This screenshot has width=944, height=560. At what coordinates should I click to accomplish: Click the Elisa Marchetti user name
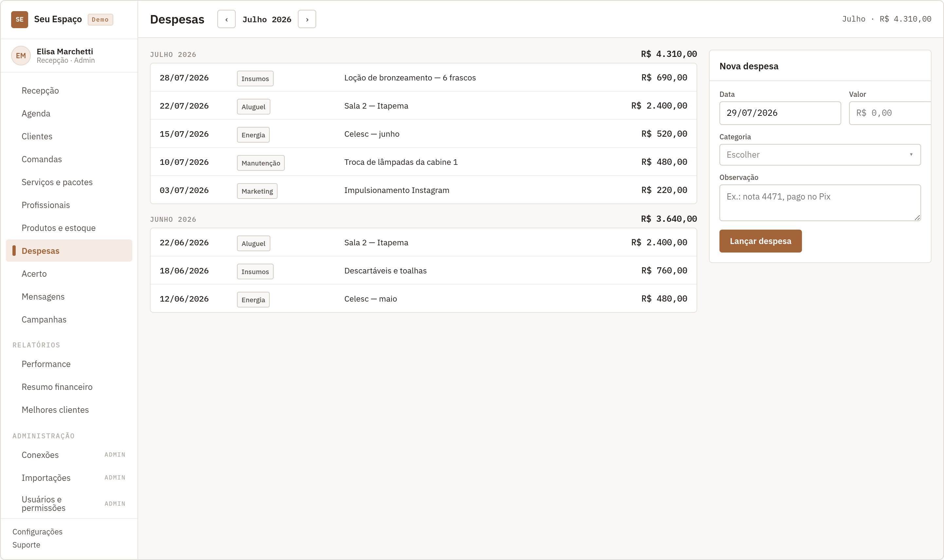65,52
